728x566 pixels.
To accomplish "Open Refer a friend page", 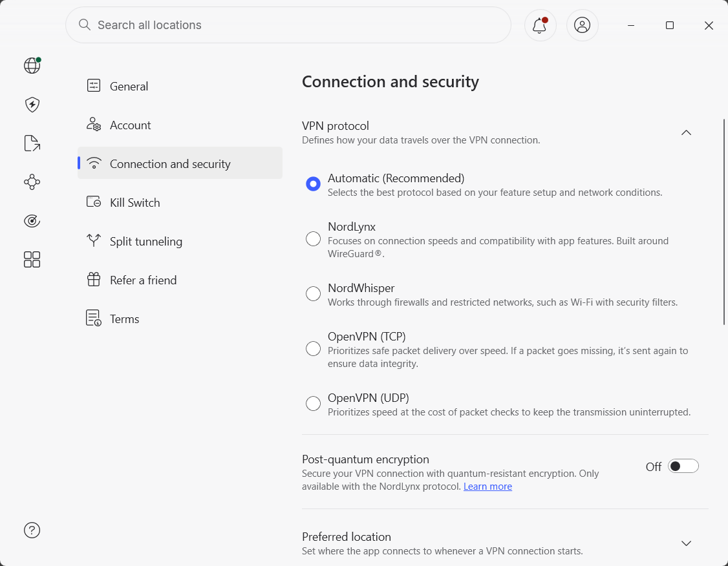I will (180, 280).
